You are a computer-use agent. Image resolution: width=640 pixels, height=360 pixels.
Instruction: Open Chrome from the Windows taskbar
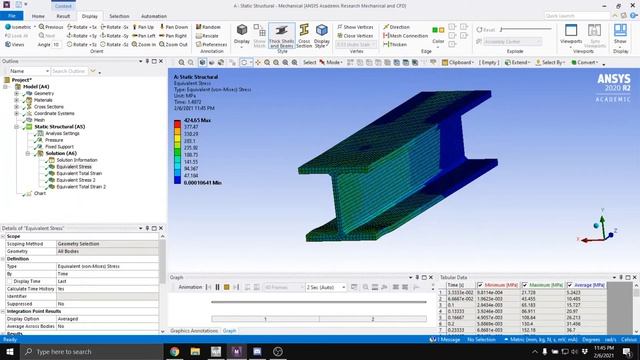click(175, 351)
